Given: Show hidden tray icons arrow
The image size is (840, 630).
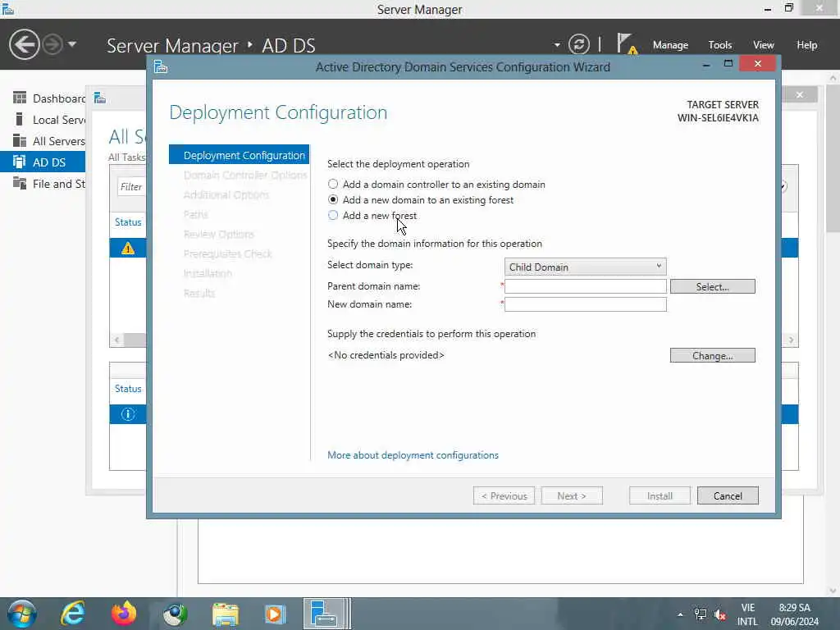Looking at the screenshot, I should coord(680,614).
